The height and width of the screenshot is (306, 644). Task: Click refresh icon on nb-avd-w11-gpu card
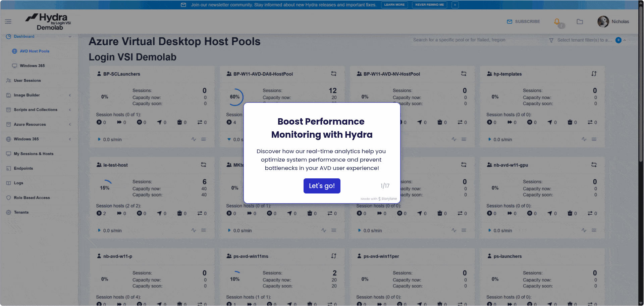(x=594, y=165)
